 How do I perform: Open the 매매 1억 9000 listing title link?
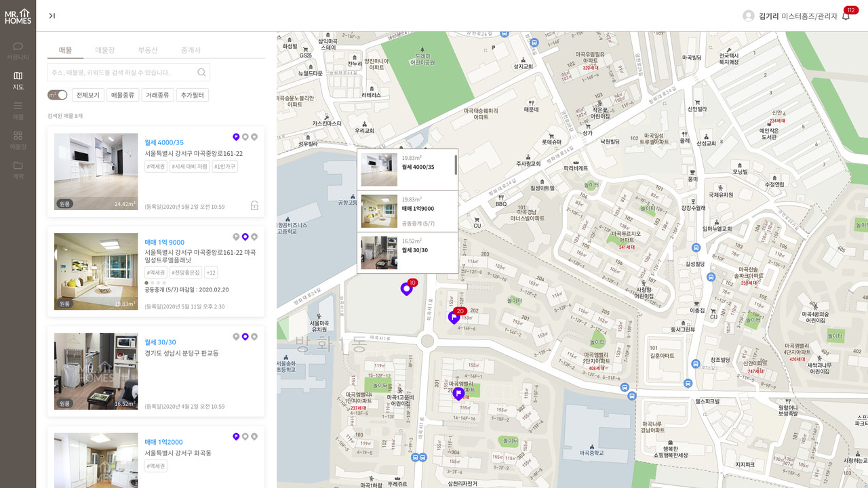[164, 242]
